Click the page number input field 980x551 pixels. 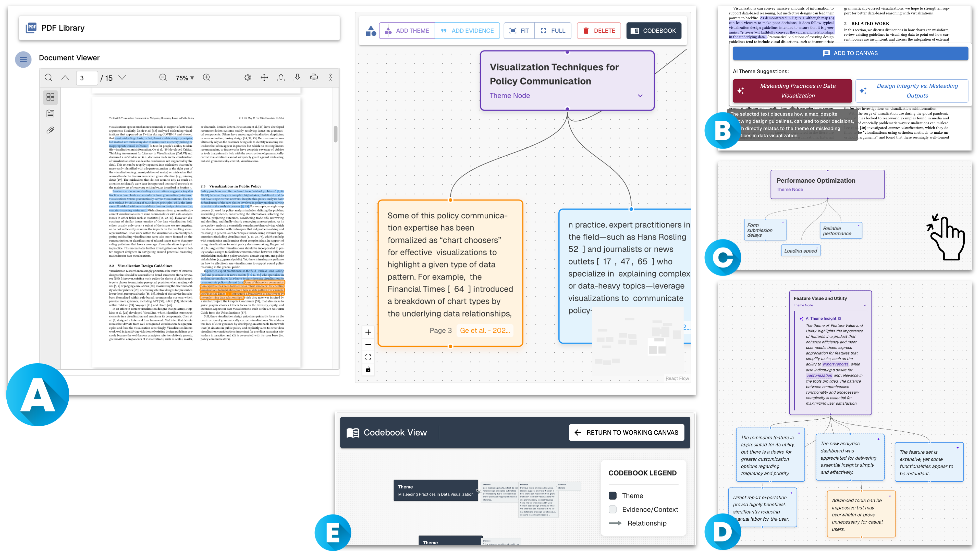(x=87, y=78)
